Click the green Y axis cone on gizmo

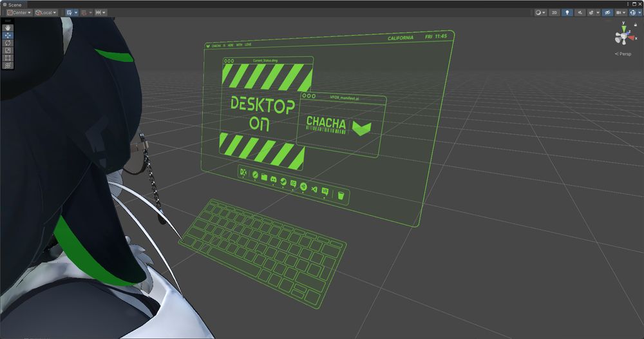[624, 29]
